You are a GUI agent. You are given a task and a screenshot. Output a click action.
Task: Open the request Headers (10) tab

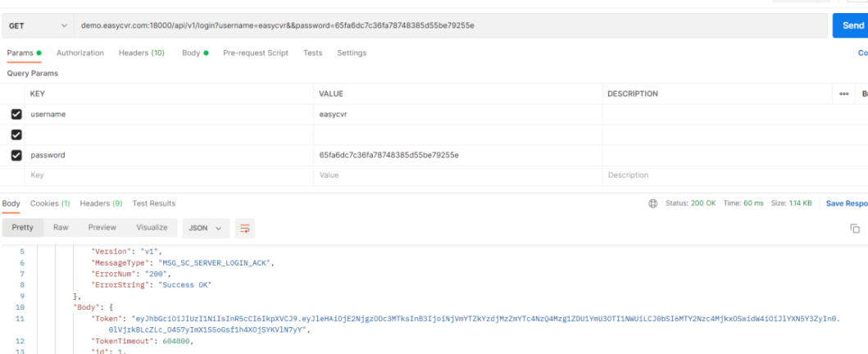coord(142,53)
